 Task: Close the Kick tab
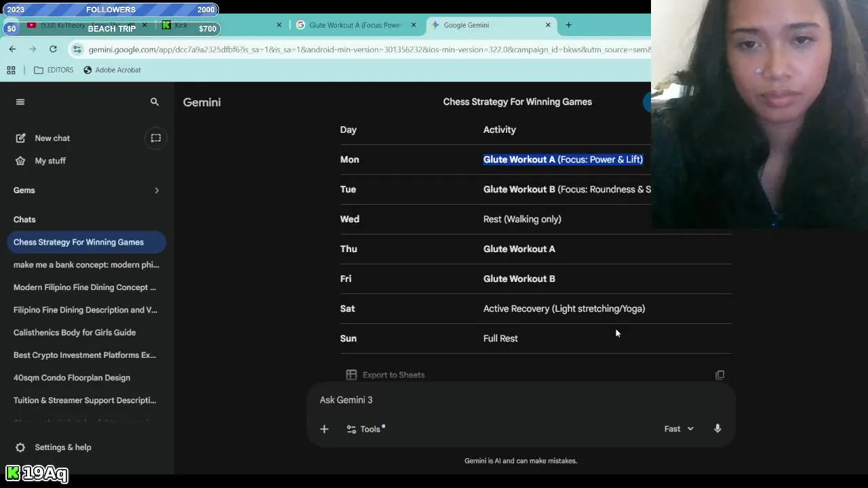(279, 25)
